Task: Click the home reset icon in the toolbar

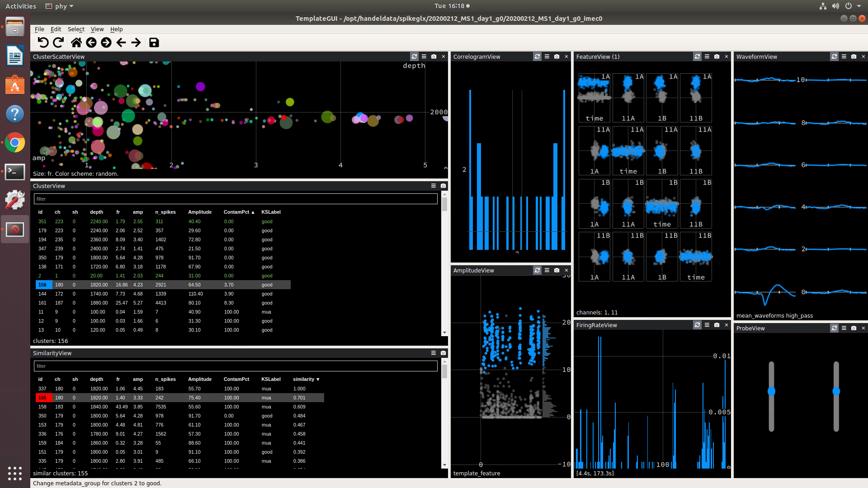Action: 76,42
